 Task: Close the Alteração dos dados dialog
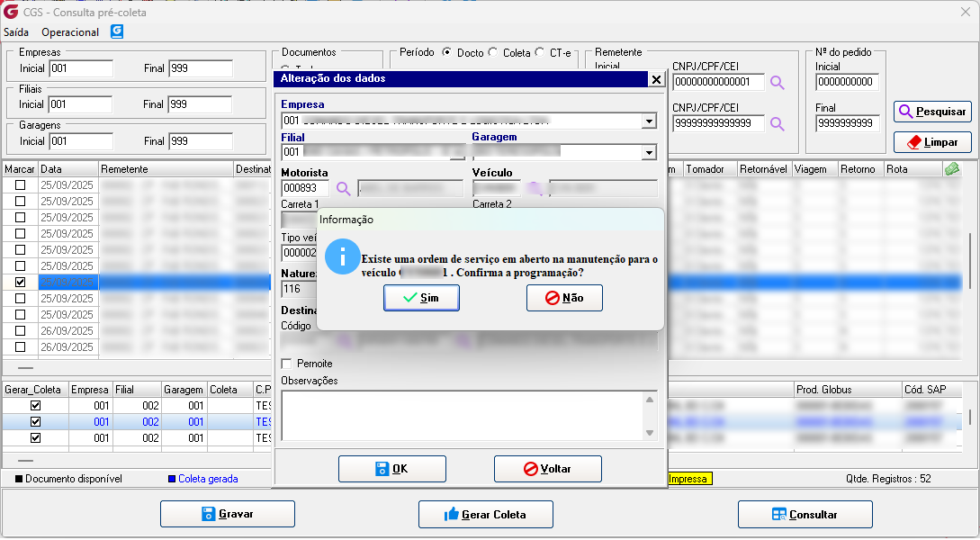coord(656,79)
